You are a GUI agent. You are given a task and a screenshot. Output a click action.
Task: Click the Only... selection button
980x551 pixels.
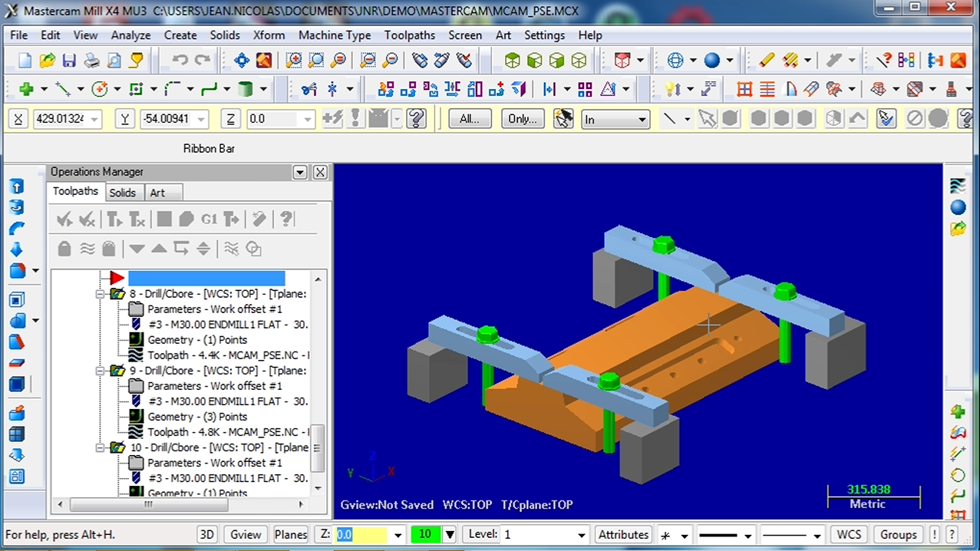pyautogui.click(x=523, y=119)
